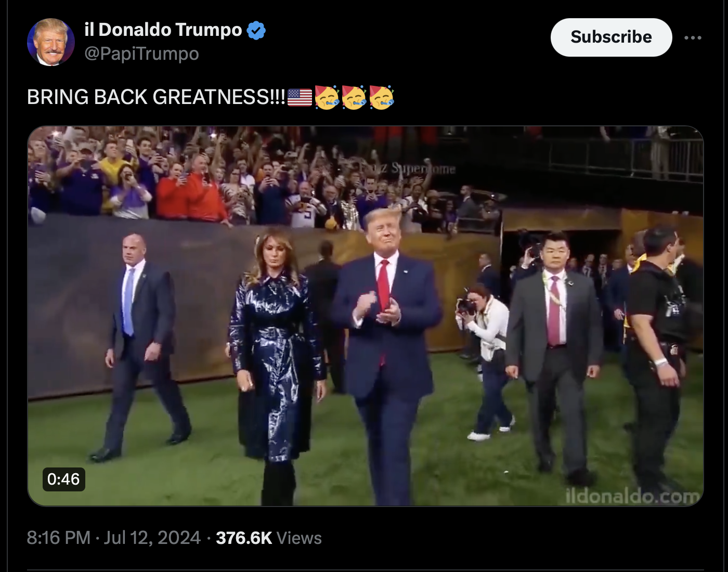Click the final party face emoji in the post
Screen dimensions: 728x572
pyautogui.click(x=382, y=97)
